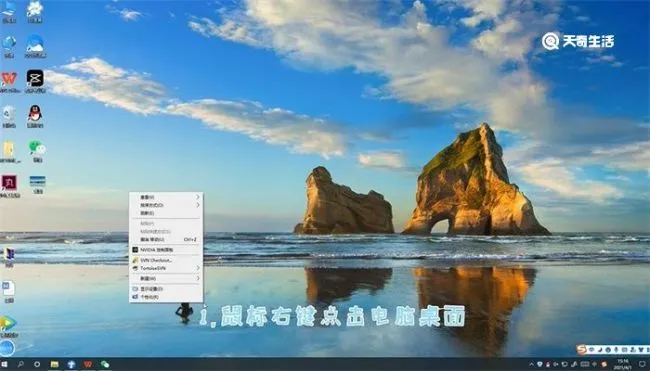Screen dimensions: 650x371
Task: Choose 刷新(E) in the context menu
Action: (166, 213)
